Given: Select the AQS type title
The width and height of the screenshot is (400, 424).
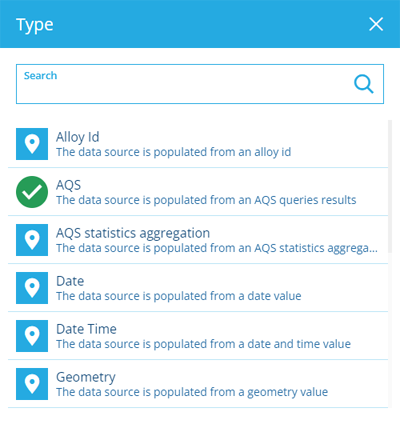Looking at the screenshot, I should click(68, 185).
